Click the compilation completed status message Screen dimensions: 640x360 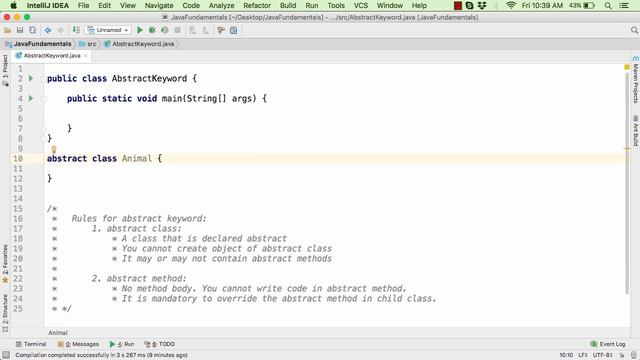(102, 355)
